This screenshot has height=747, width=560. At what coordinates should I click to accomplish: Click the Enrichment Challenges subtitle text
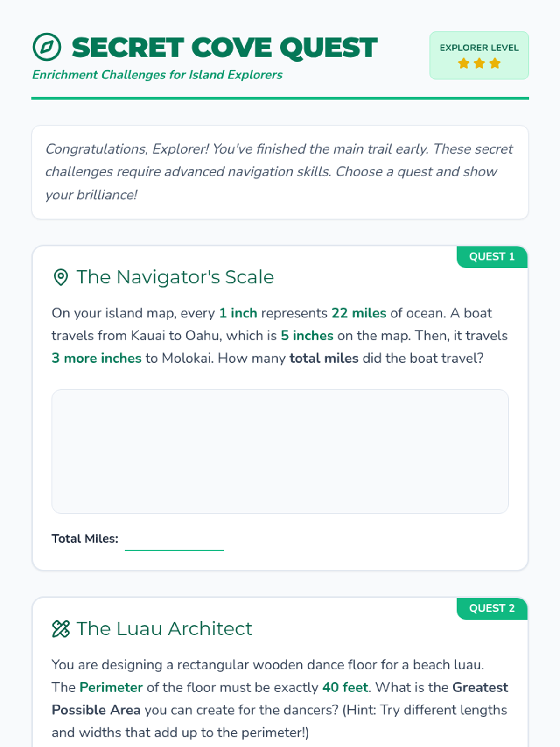pos(157,75)
